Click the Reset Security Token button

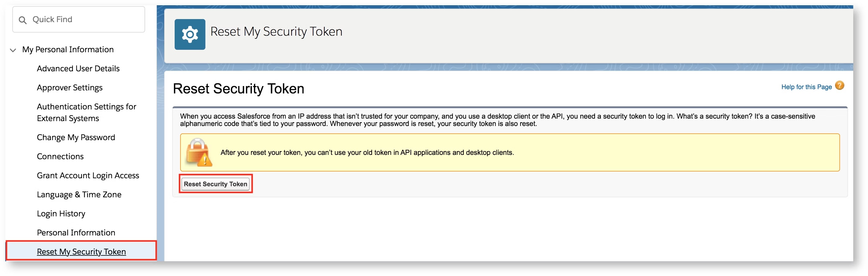pos(216,184)
